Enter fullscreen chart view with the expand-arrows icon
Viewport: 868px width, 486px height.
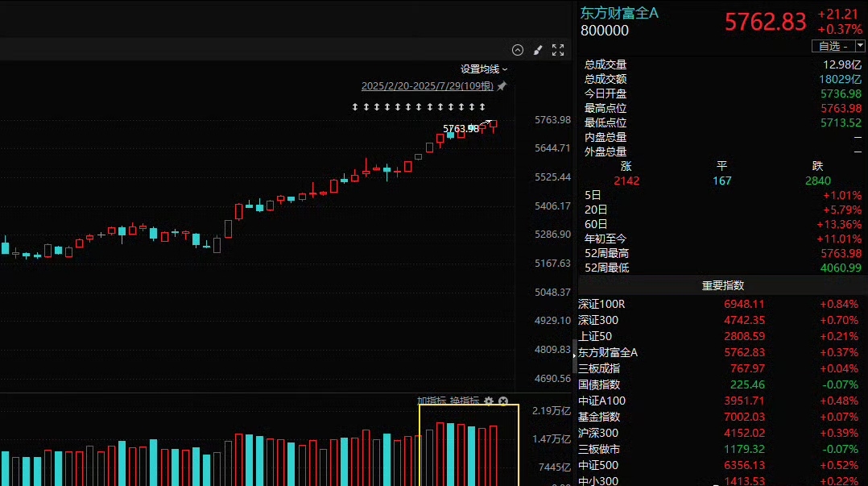point(558,50)
